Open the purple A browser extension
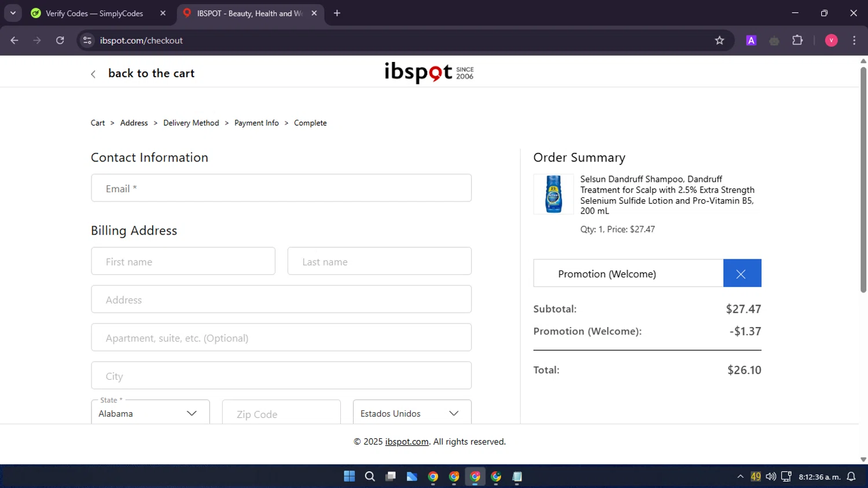 [x=751, y=41]
